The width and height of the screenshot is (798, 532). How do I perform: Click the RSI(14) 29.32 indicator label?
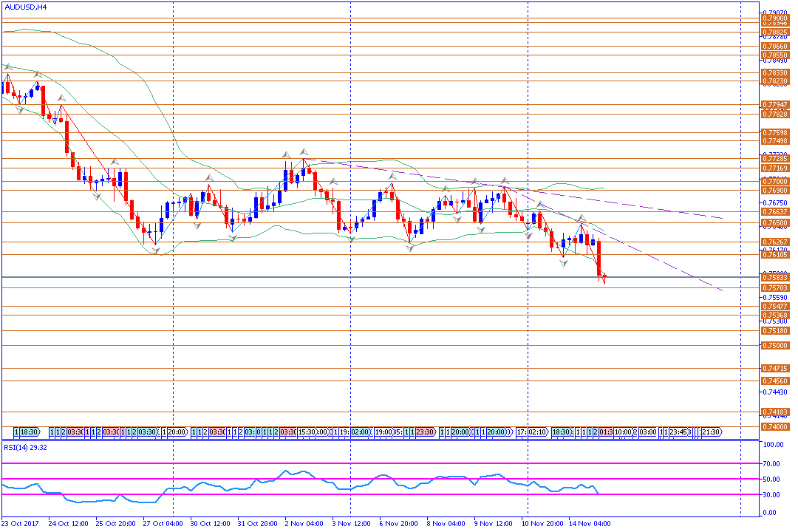coord(25,448)
